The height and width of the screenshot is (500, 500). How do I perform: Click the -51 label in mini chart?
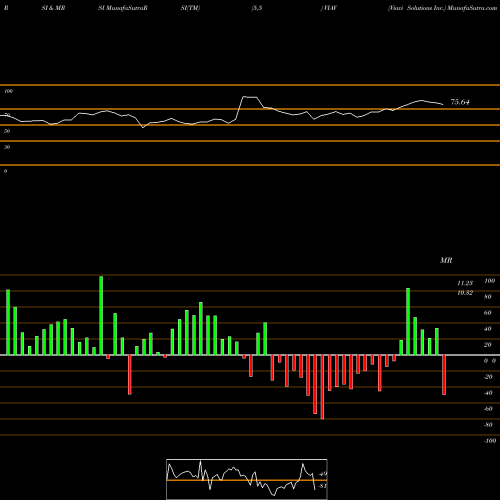[322, 486]
